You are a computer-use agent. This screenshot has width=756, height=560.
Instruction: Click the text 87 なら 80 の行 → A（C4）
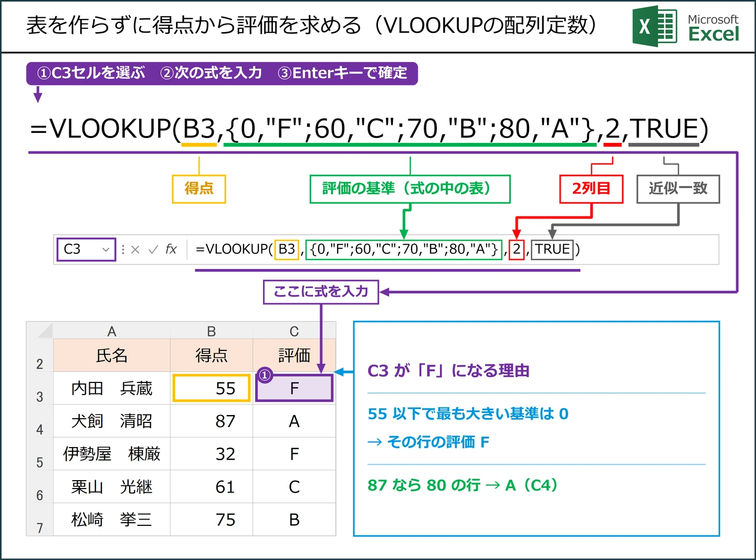coord(463,485)
